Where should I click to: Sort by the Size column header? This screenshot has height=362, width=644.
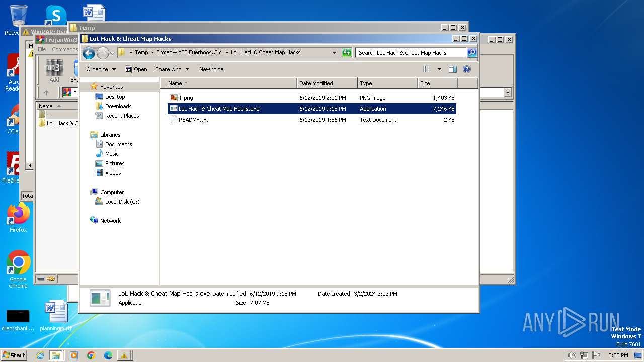[438, 83]
